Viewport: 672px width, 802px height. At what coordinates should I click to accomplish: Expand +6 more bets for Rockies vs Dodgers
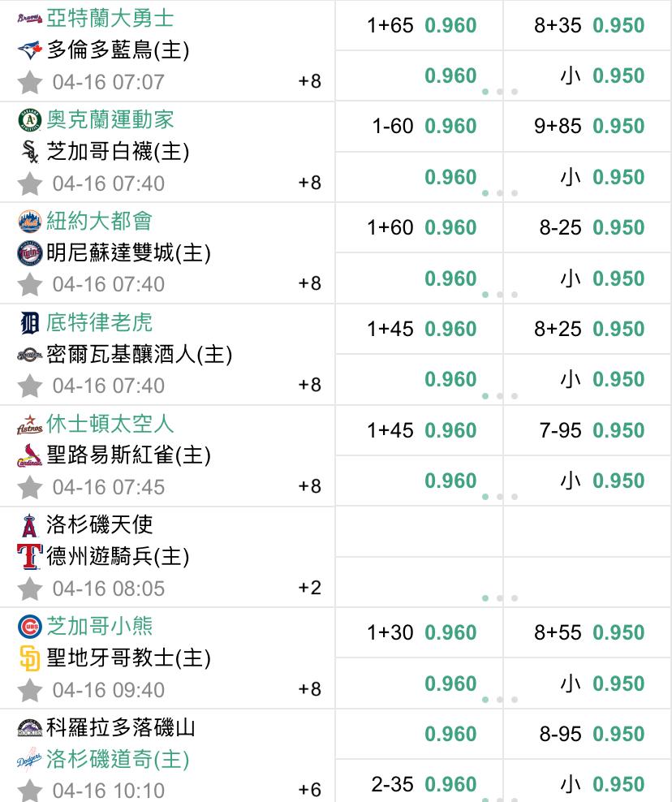click(x=310, y=790)
